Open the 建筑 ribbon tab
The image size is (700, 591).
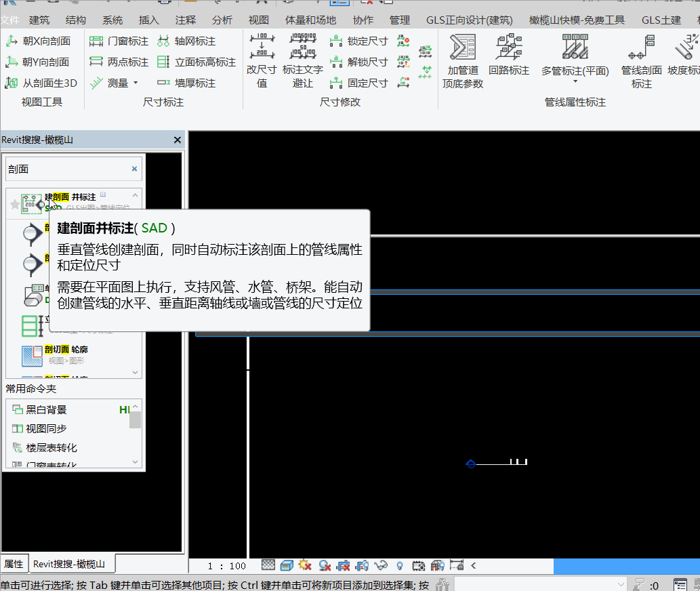click(39, 20)
